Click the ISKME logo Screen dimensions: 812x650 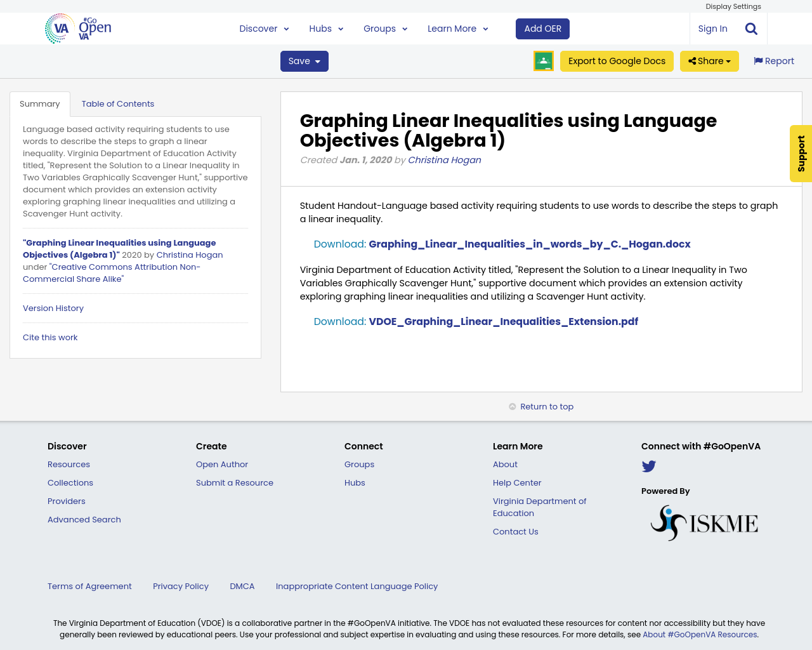point(704,521)
